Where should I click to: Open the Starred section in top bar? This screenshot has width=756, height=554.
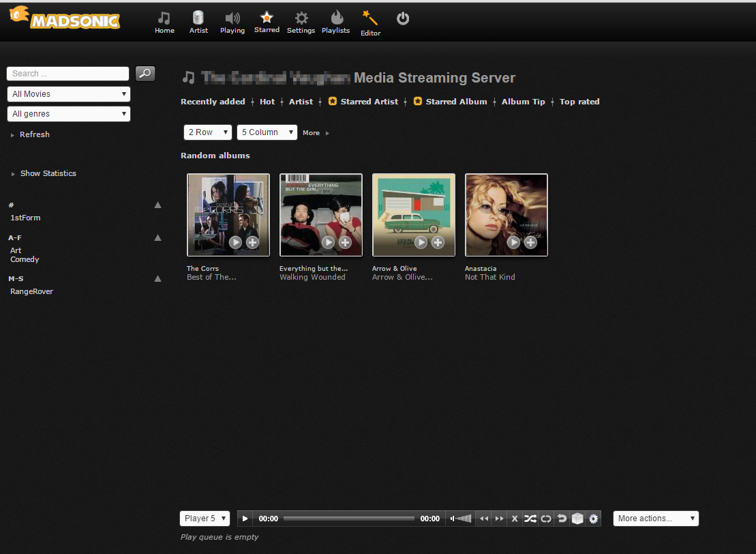coord(267,21)
